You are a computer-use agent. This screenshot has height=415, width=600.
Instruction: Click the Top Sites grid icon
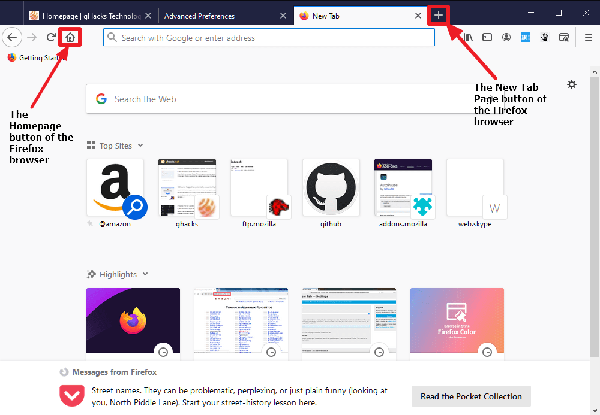(91, 145)
